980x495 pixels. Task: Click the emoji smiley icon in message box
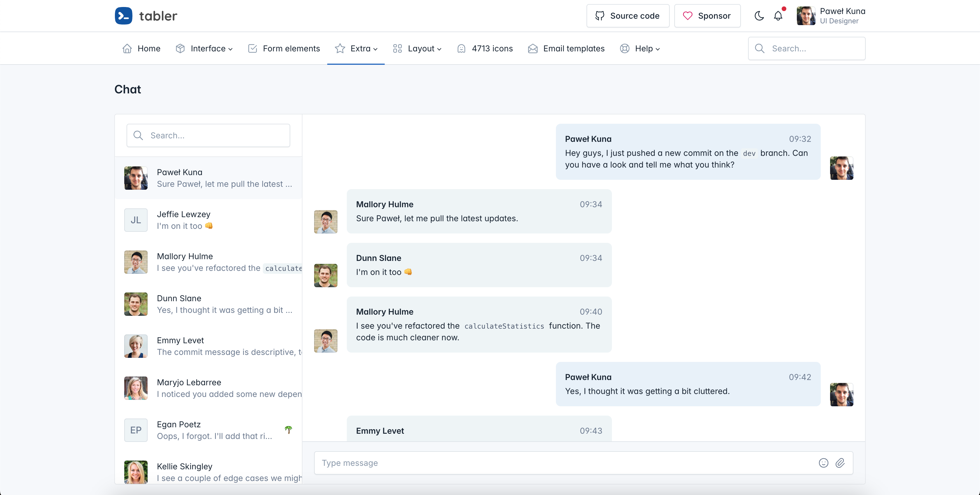point(823,463)
